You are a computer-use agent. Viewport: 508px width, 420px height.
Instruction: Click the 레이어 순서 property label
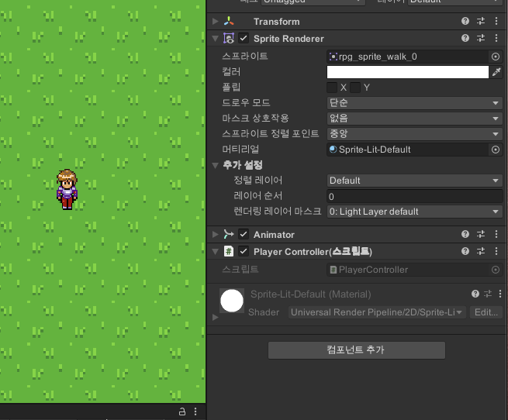[258, 196]
